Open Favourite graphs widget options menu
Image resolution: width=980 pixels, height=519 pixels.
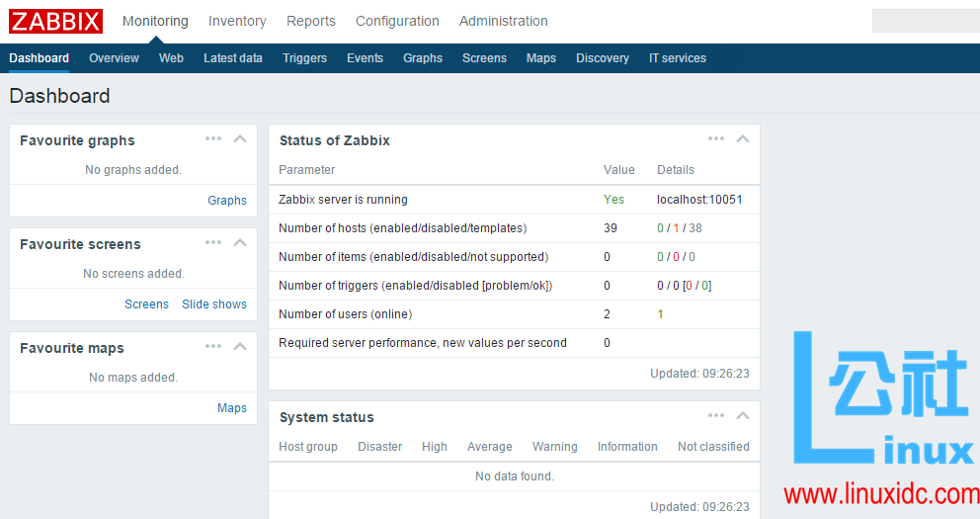213,139
